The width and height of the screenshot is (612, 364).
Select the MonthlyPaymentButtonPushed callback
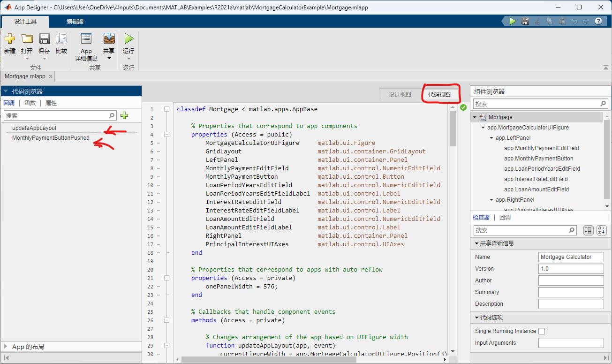51,138
